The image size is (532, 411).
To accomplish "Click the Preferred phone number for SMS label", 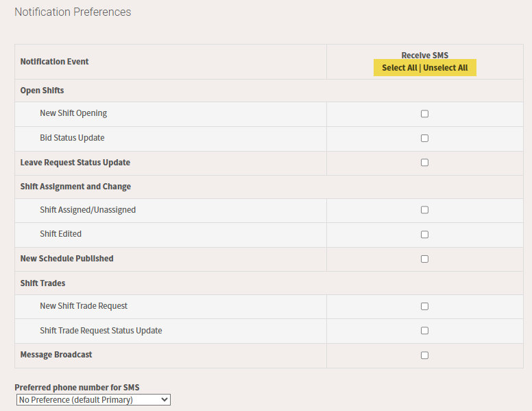I will tap(77, 387).
